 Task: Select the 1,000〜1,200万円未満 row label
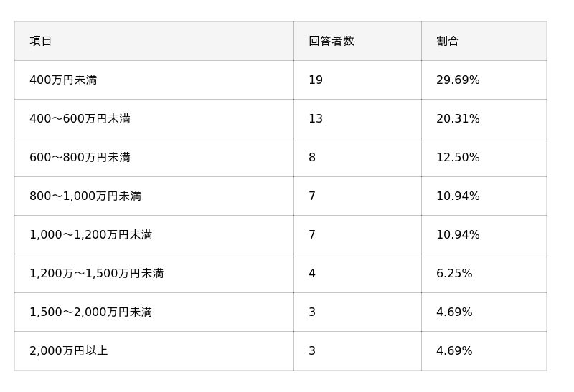[90, 235]
